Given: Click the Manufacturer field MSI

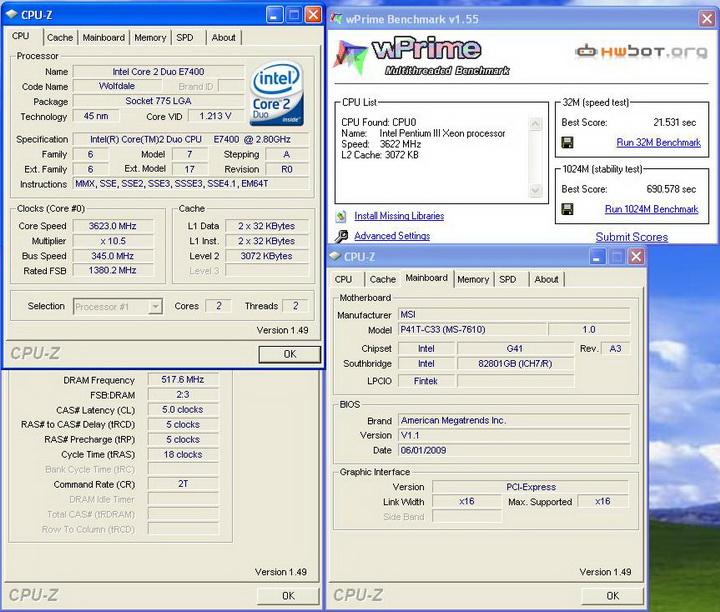Looking at the screenshot, I should tap(514, 314).
